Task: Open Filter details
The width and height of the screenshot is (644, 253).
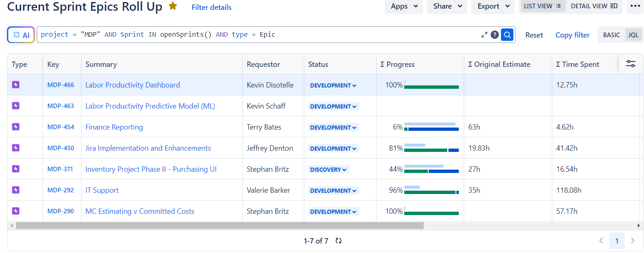Action: pyautogui.click(x=211, y=7)
